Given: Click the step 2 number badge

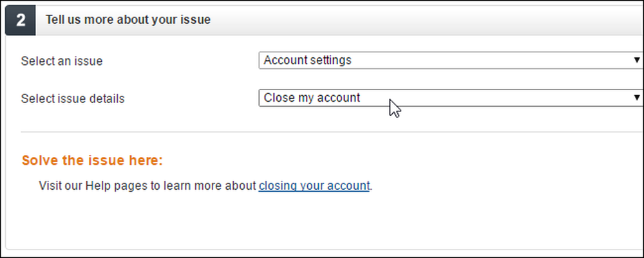Looking at the screenshot, I should (x=21, y=20).
